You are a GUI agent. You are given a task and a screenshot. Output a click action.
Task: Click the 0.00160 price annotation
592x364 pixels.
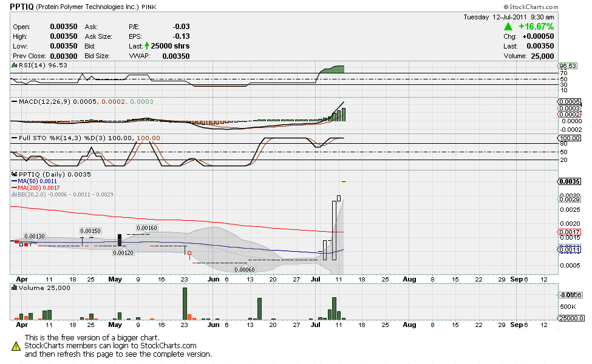(x=147, y=228)
